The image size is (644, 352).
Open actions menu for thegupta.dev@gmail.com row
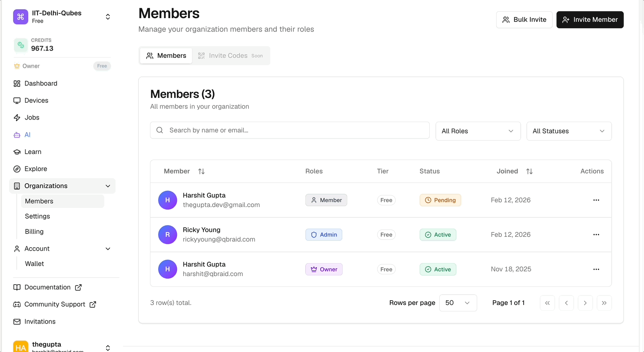click(596, 200)
